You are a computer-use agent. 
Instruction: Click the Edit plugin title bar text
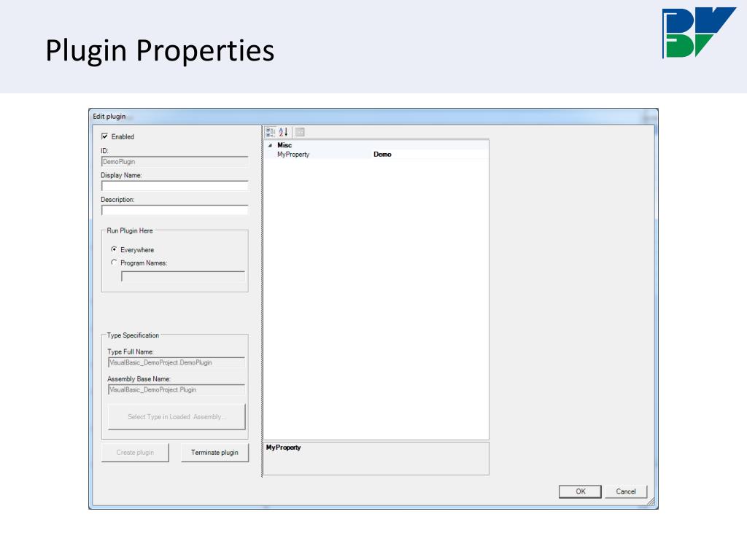[x=109, y=116]
